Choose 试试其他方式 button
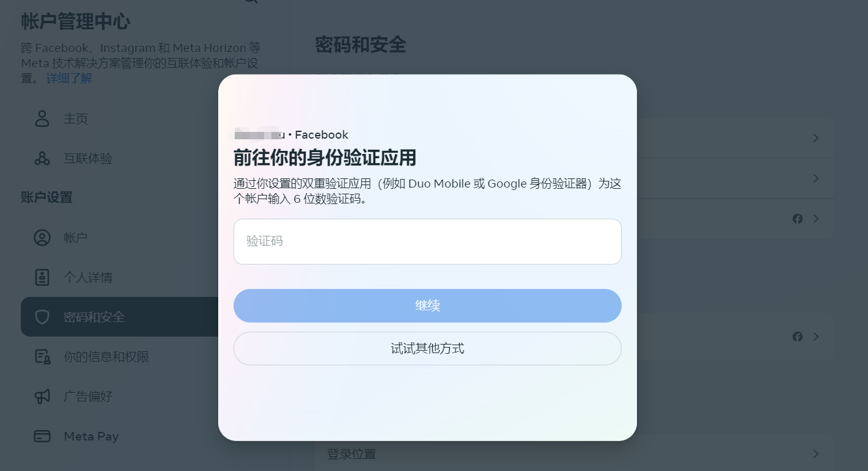868x471 pixels. click(x=427, y=348)
